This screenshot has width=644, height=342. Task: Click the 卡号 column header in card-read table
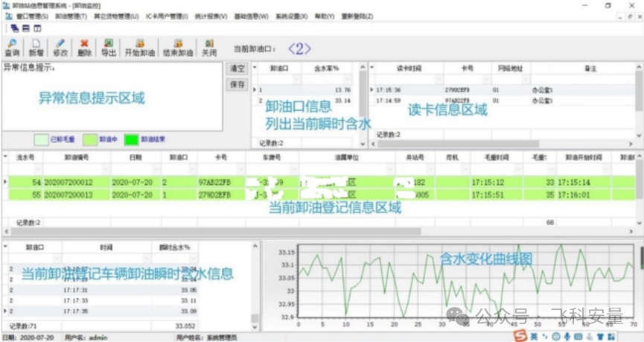point(467,69)
